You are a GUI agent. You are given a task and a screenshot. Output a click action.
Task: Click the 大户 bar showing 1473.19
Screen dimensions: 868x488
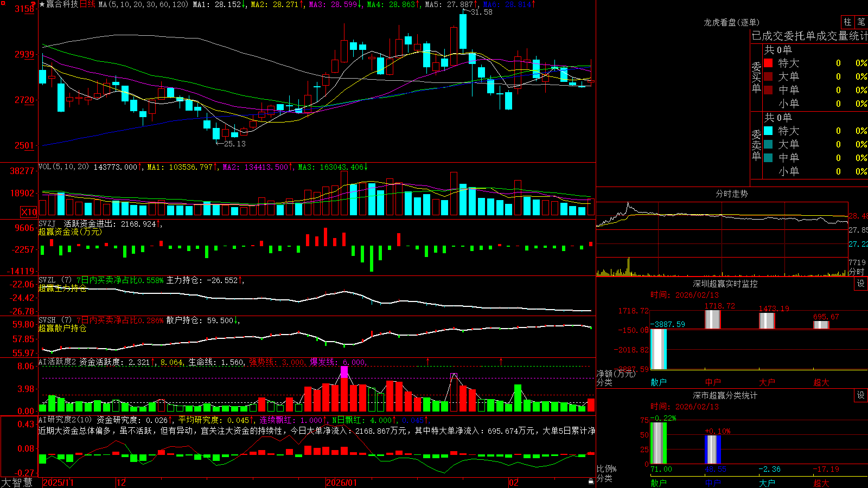[767, 321]
